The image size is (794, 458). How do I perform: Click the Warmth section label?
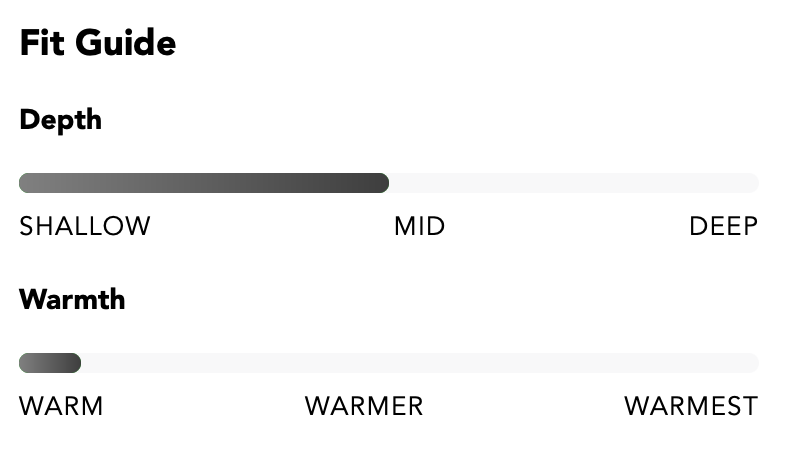pos(72,299)
